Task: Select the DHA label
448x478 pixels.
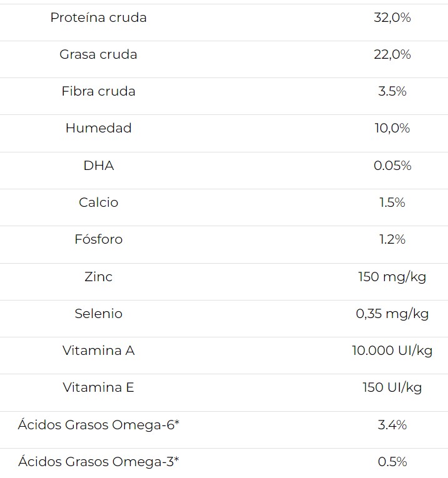Action: 98,166
